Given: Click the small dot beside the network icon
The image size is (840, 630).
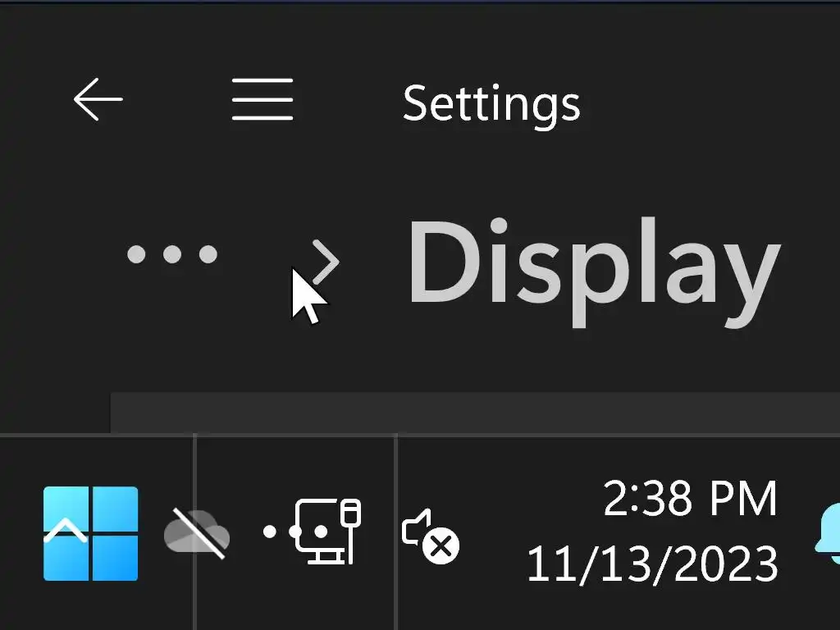Looking at the screenshot, I should click(x=269, y=532).
